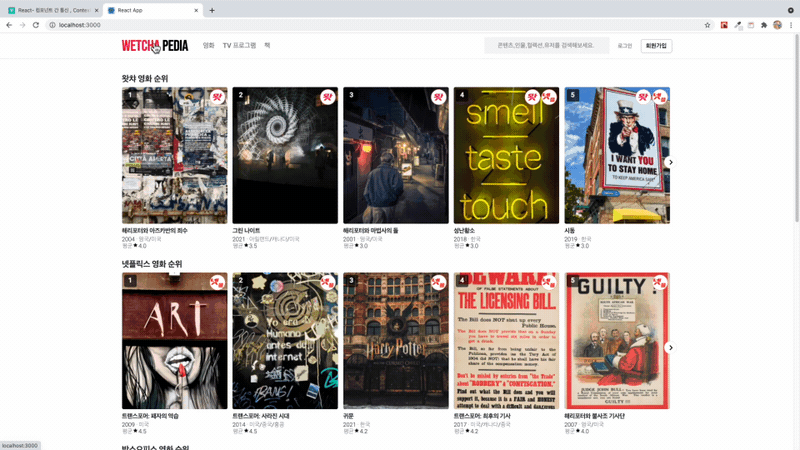Click title text 시동
Image resolution: width=800 pixels, height=450 pixels.
click(569, 231)
